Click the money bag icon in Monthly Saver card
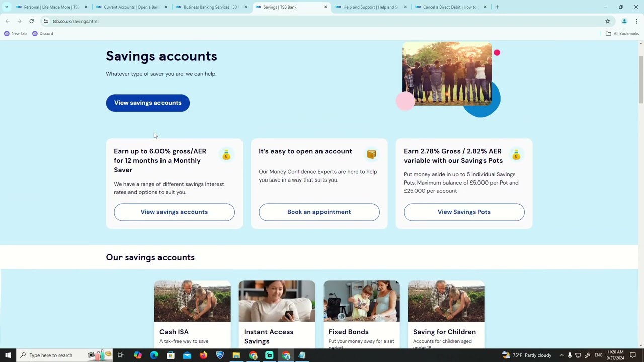 226,155
